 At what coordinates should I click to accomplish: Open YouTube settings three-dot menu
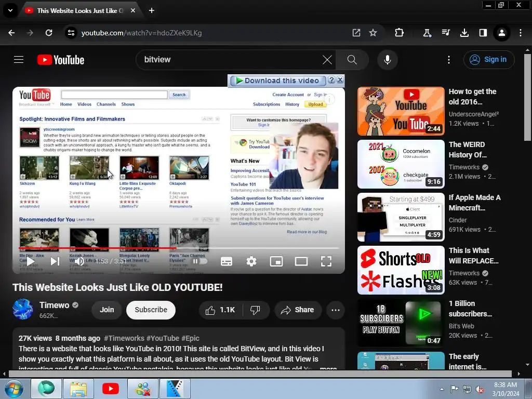[448, 60]
